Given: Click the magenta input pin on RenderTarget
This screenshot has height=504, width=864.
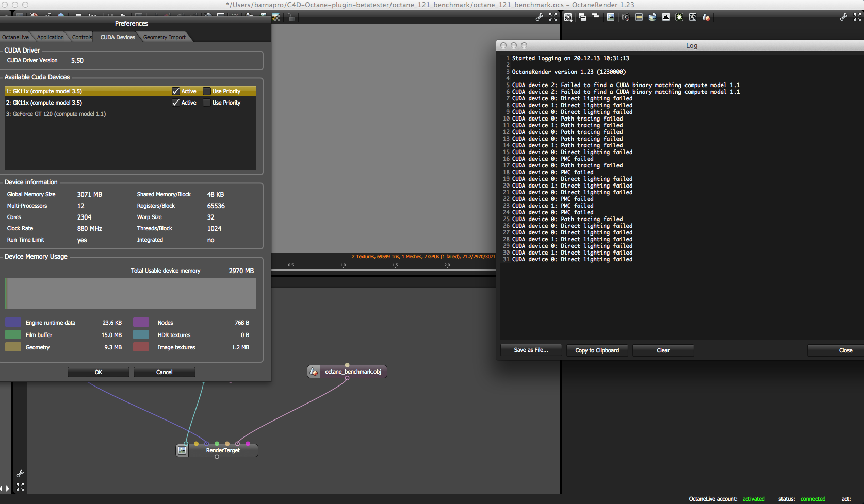Looking at the screenshot, I should click(248, 444).
